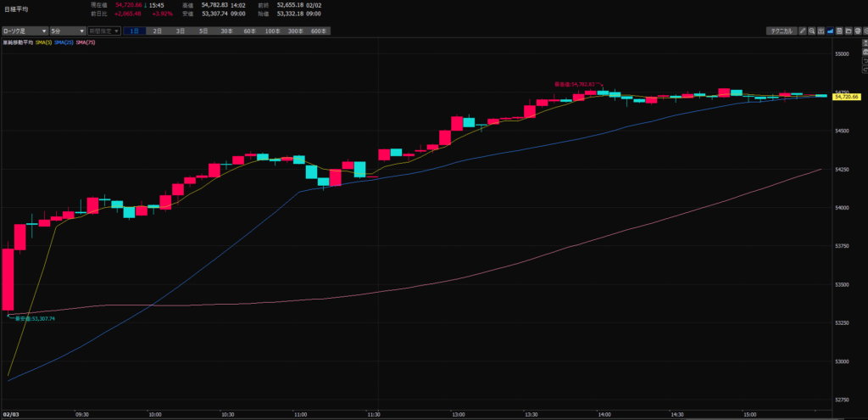Select the pencil drawing tool icon
Viewport: 868px width, 420px height.
(803, 31)
